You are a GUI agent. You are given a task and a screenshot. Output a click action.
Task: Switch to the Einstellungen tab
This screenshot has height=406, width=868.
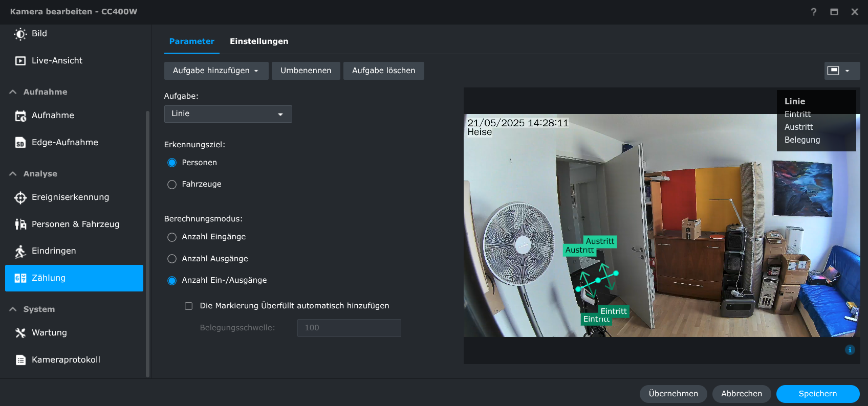[258, 41]
